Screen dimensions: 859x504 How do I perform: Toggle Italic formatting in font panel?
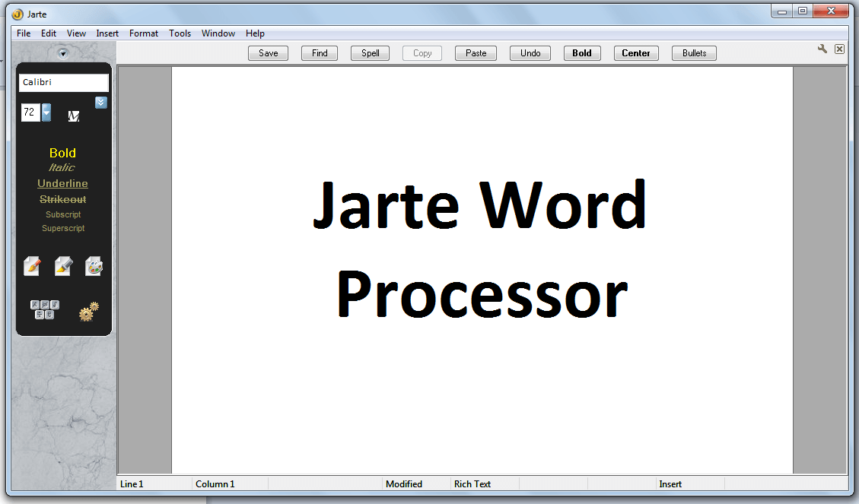click(62, 167)
